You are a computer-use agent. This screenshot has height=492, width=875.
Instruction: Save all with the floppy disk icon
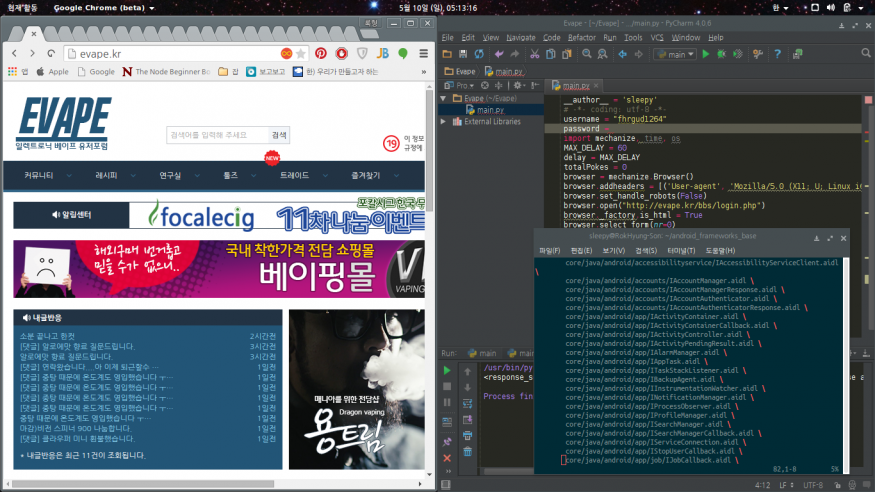pos(463,54)
